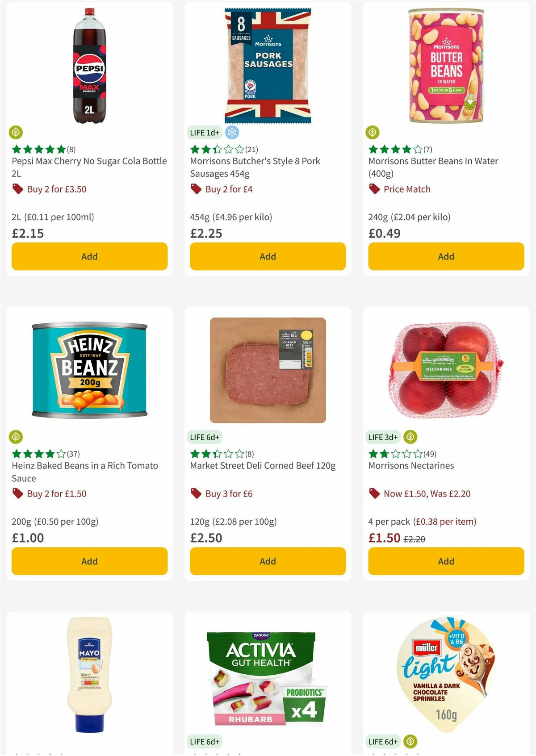This screenshot has height=756, width=536.
Task: Click the leaf icon beside LIFE 6d+ on Müller Light
Action: click(409, 742)
